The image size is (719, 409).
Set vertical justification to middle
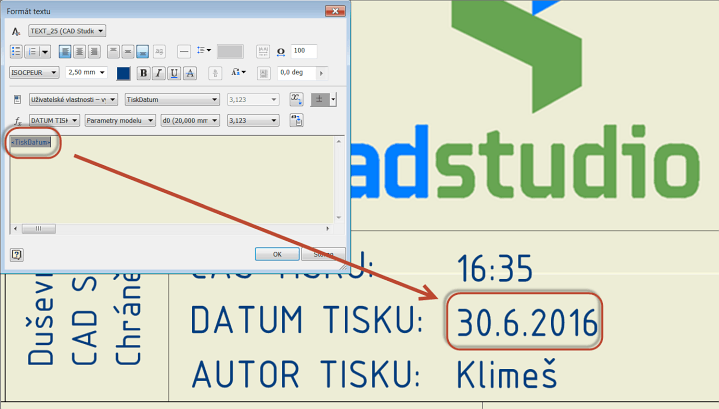[x=128, y=51]
